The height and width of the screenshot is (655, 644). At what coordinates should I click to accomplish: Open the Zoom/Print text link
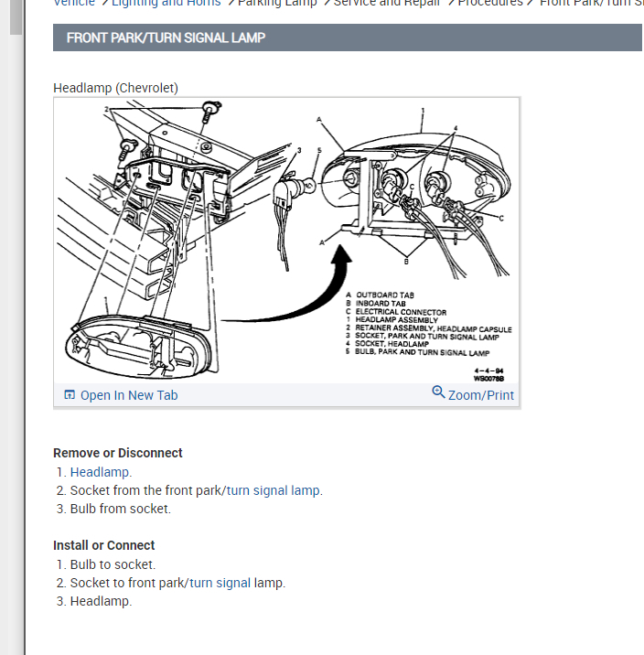pos(480,395)
